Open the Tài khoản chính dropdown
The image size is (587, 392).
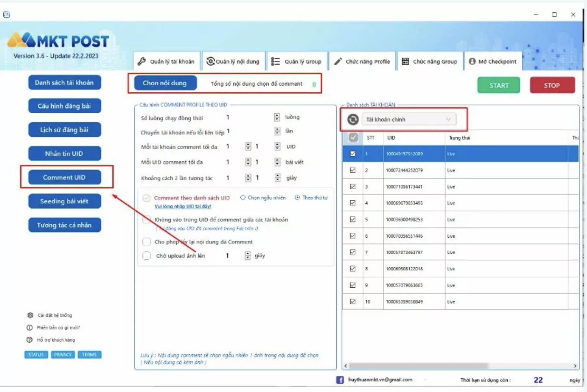409,119
